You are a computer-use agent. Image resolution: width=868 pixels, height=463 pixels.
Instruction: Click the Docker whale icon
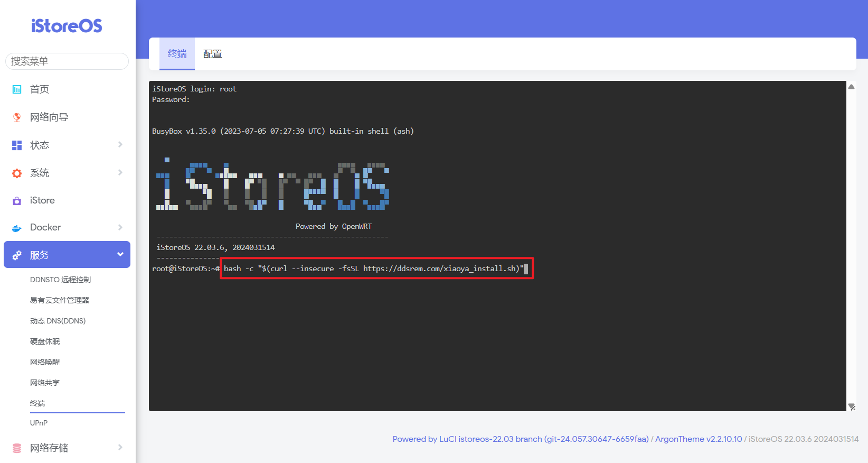pos(17,228)
